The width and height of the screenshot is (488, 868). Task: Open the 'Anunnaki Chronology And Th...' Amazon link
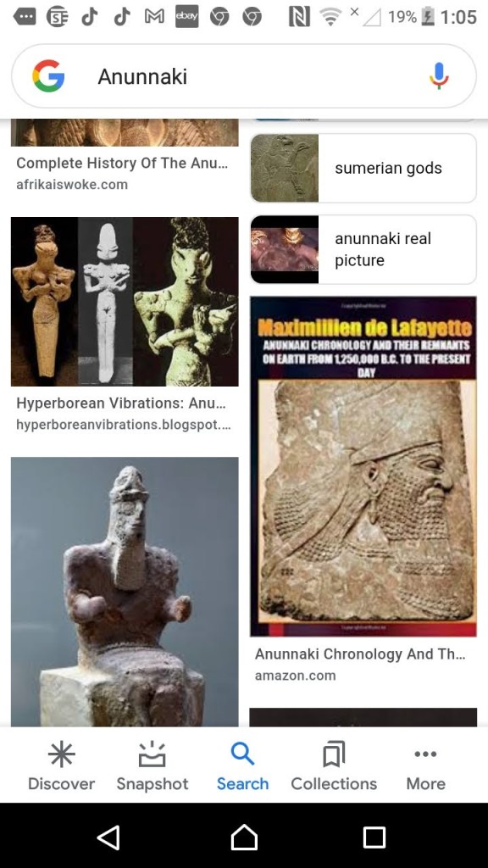[x=359, y=654]
